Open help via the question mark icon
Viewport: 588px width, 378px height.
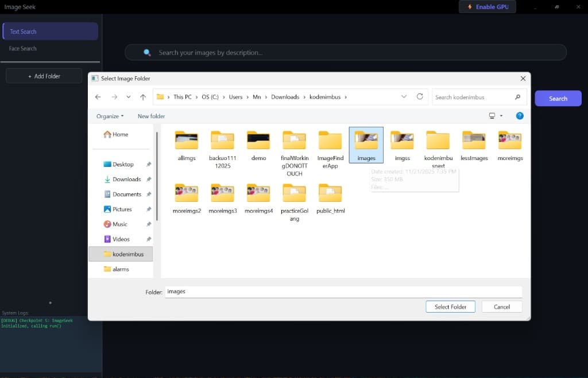(520, 116)
